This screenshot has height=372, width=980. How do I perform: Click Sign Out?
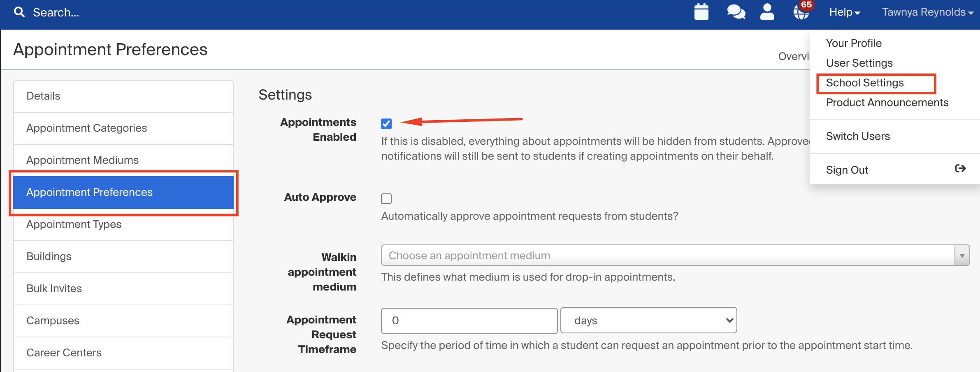coord(847,169)
